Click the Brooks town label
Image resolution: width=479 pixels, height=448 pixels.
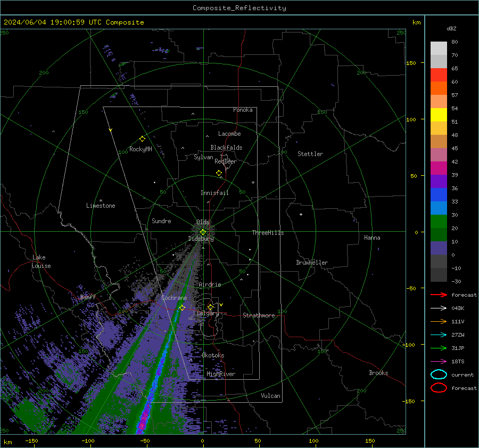(378, 373)
